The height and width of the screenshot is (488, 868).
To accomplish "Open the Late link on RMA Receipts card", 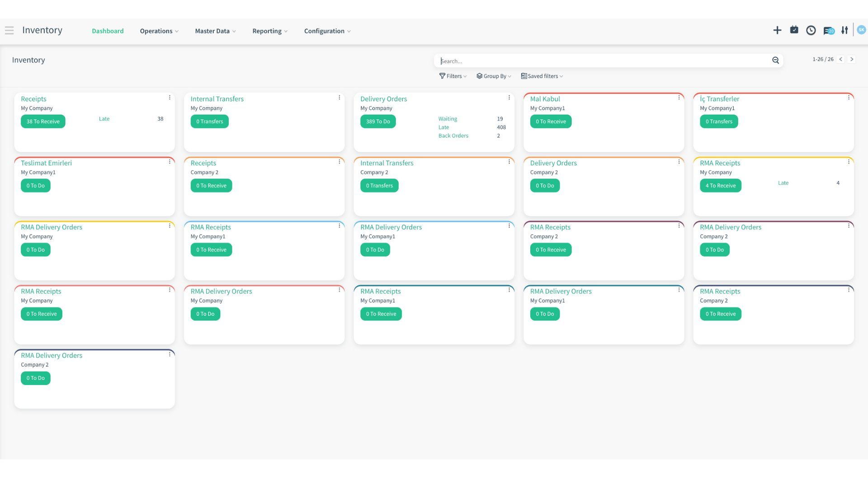I will [x=783, y=183].
